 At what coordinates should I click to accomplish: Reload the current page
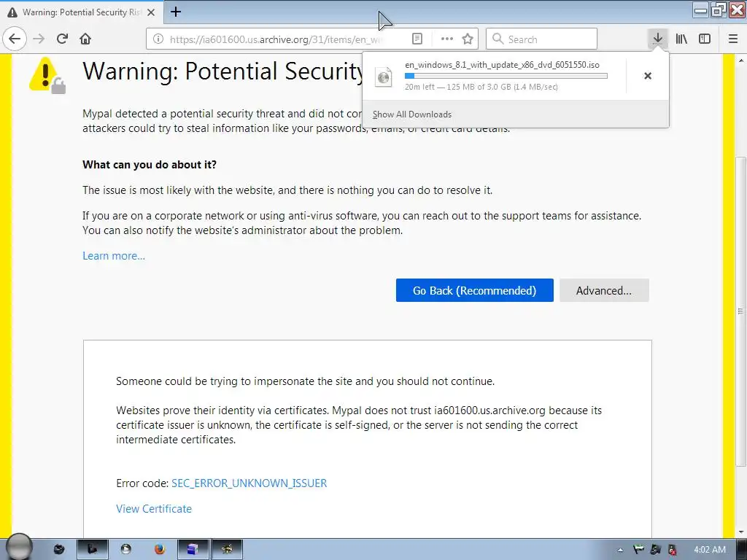coord(62,39)
